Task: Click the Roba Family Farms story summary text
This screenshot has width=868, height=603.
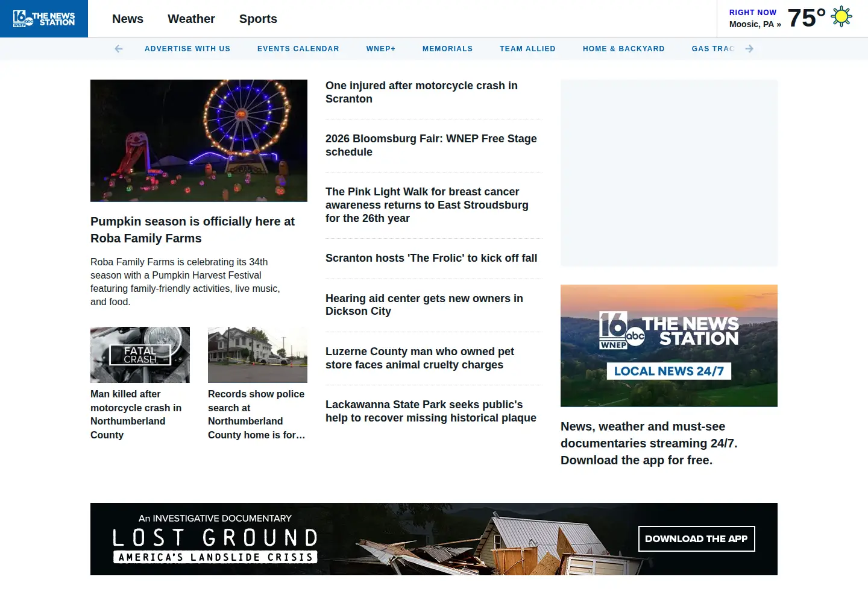Action: point(186,282)
